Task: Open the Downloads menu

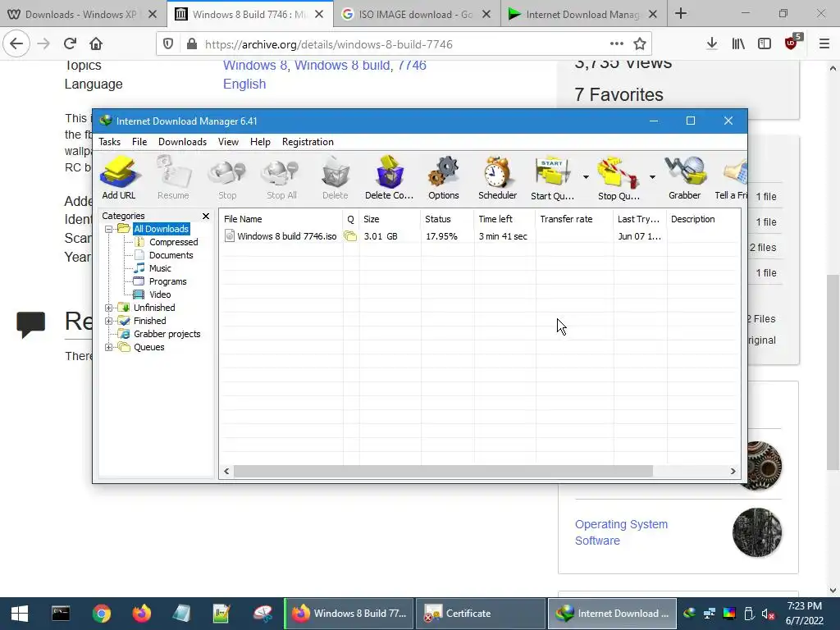Action: point(182,142)
